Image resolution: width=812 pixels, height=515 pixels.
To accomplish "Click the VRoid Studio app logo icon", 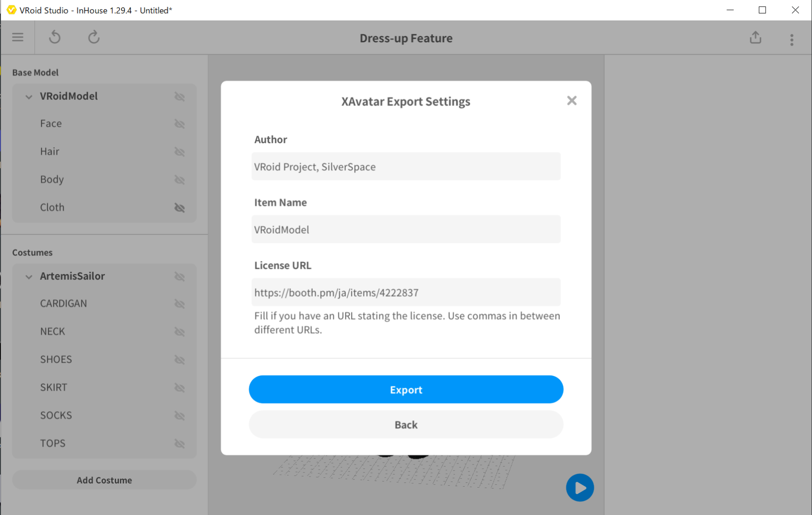I will click(11, 10).
